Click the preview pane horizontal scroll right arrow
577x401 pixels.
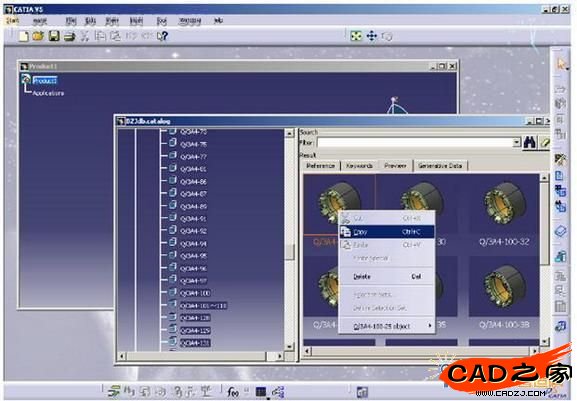coord(535,351)
